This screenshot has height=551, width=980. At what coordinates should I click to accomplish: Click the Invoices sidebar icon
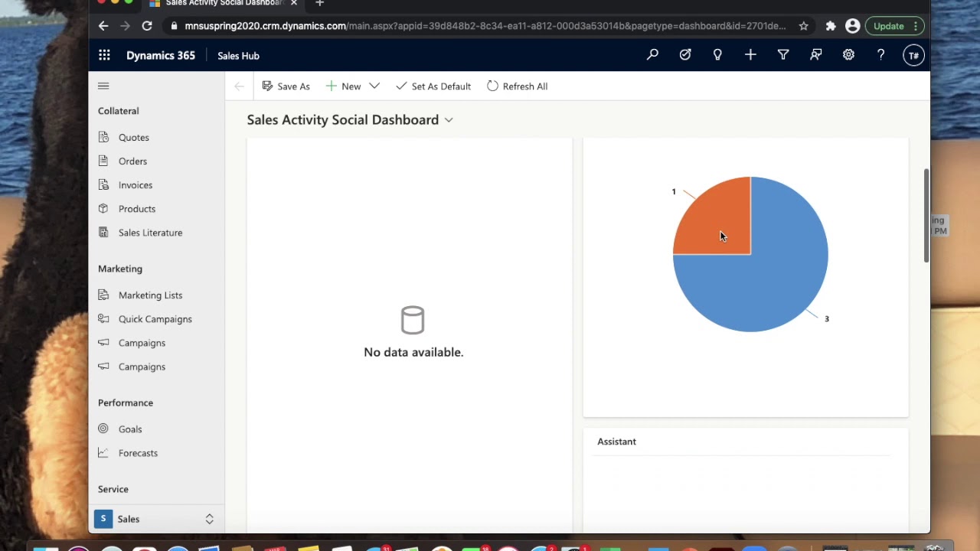(103, 185)
